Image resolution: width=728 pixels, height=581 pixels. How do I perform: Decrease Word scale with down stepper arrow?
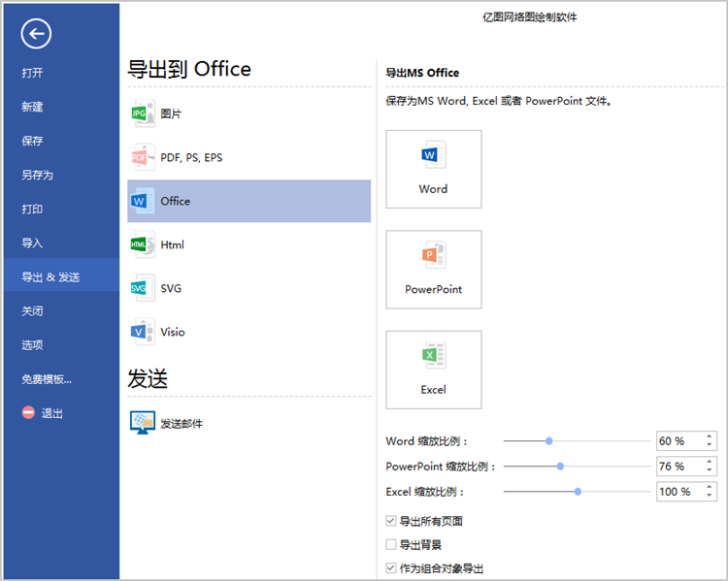pos(709,445)
